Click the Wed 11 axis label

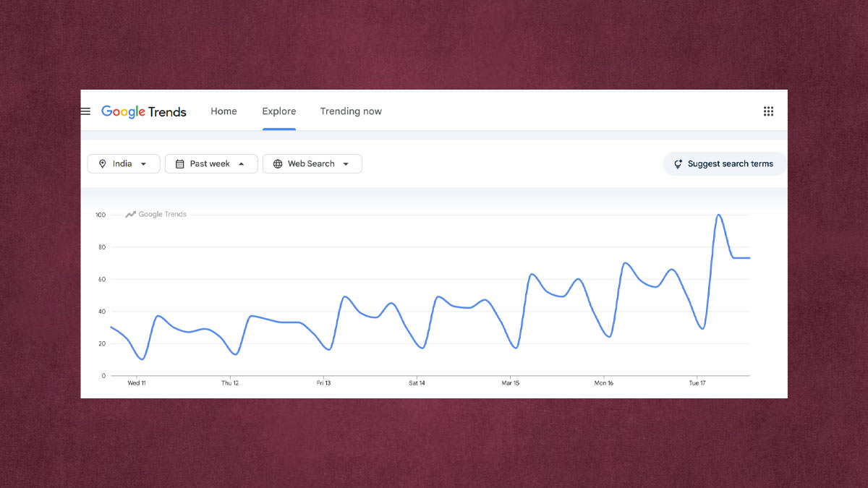[x=137, y=383]
